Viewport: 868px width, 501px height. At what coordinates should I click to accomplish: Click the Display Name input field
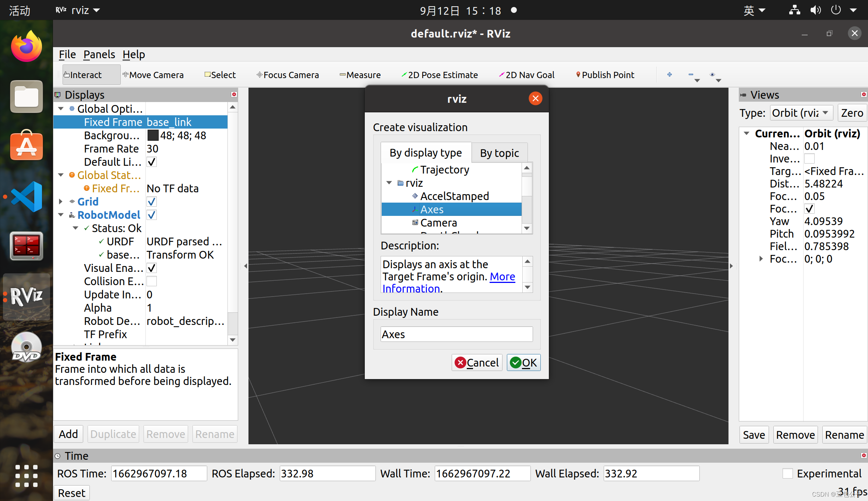[x=456, y=334]
